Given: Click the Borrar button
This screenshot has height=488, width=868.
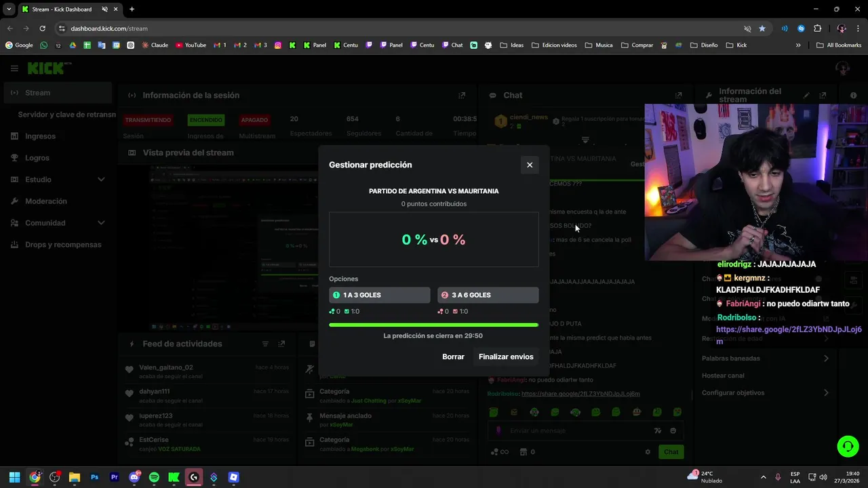Looking at the screenshot, I should point(453,357).
